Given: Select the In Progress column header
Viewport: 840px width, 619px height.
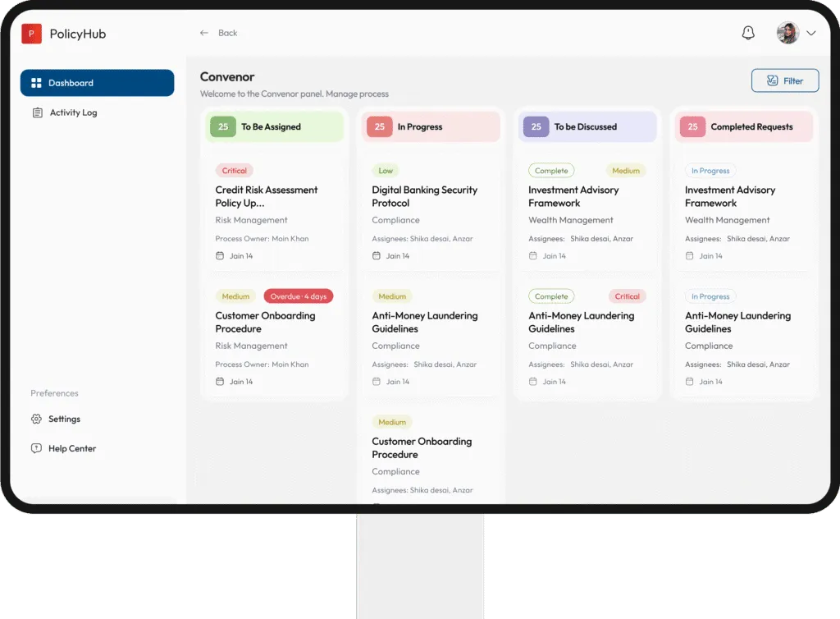Looking at the screenshot, I should [431, 126].
